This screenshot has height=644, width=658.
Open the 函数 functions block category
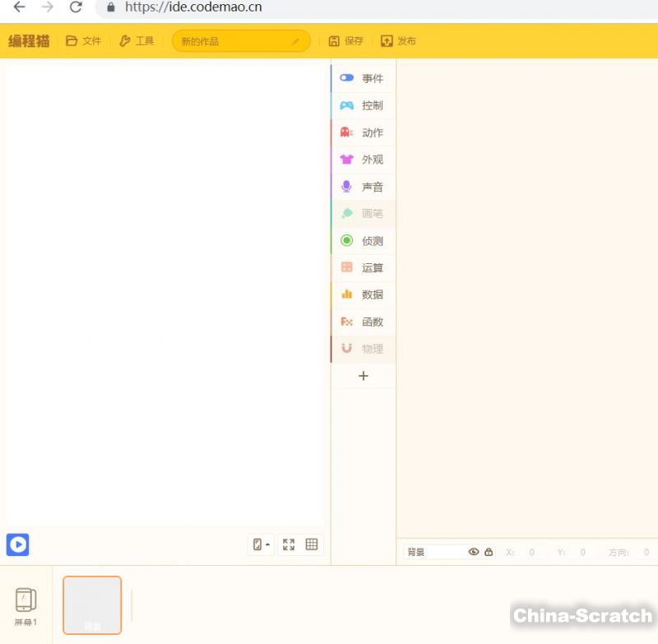point(363,322)
